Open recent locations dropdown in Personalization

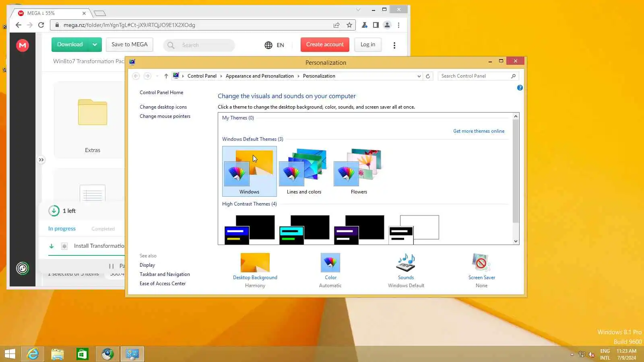(x=157, y=76)
